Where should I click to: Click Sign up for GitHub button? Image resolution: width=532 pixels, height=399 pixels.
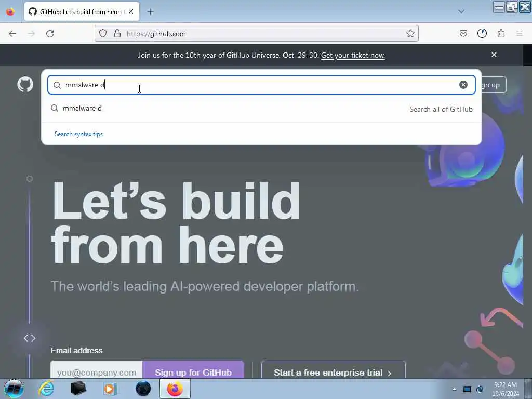tap(193, 370)
